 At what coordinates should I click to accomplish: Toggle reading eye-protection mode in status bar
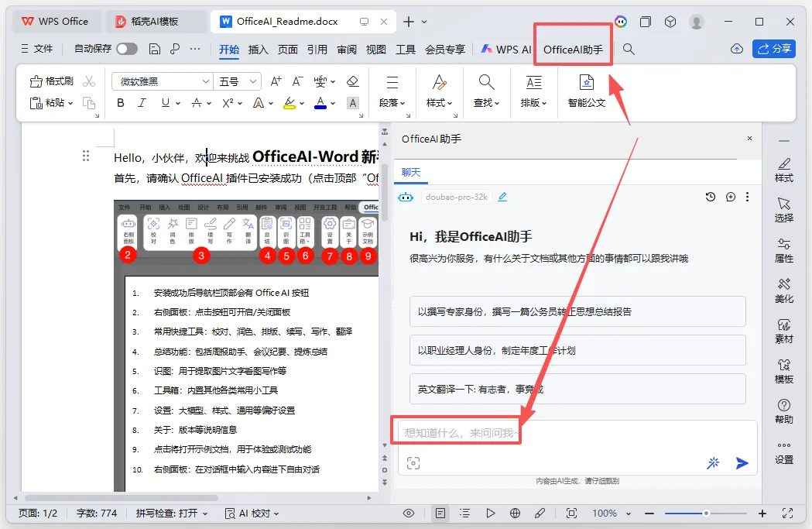point(409,513)
